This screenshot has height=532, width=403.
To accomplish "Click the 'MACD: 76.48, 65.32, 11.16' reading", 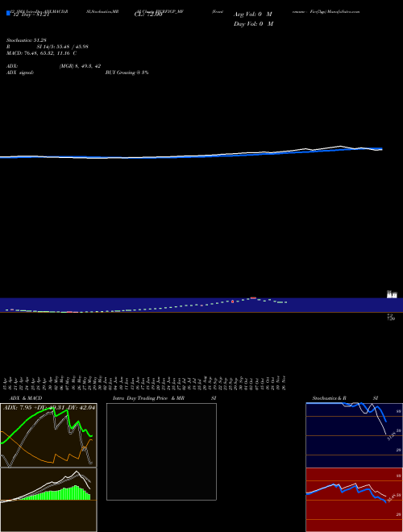I will pos(38,53).
